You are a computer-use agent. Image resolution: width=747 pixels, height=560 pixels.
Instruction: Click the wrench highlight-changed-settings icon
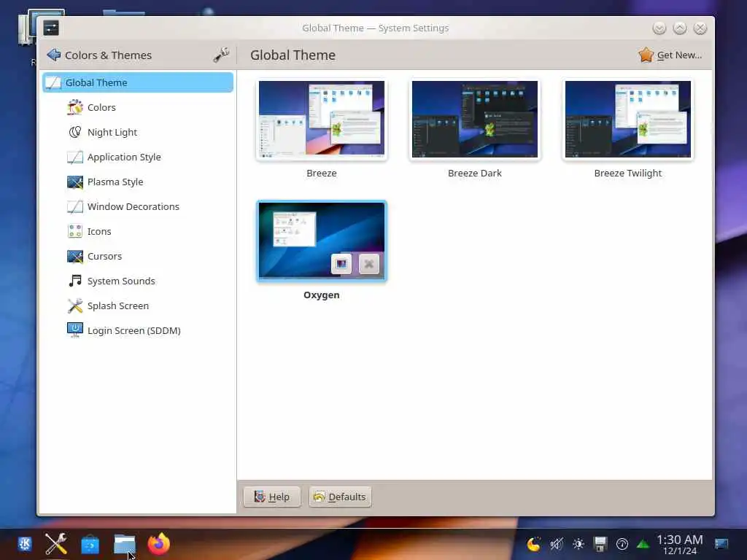click(221, 55)
